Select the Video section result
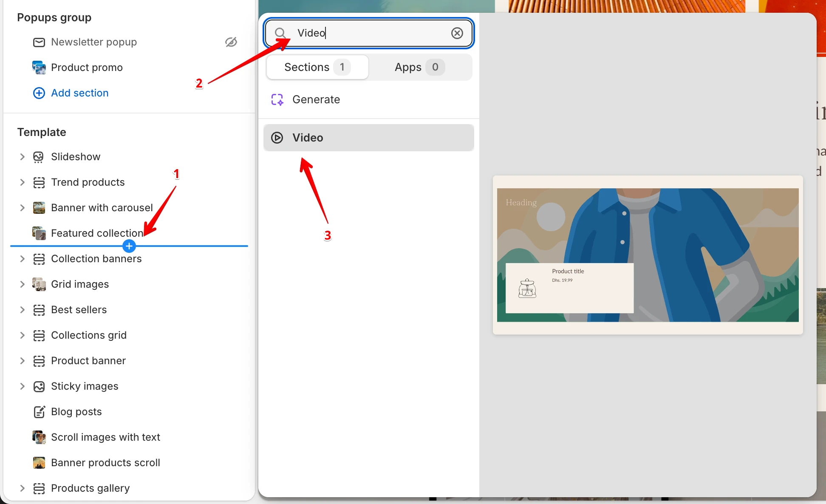The image size is (826, 504). (x=369, y=138)
